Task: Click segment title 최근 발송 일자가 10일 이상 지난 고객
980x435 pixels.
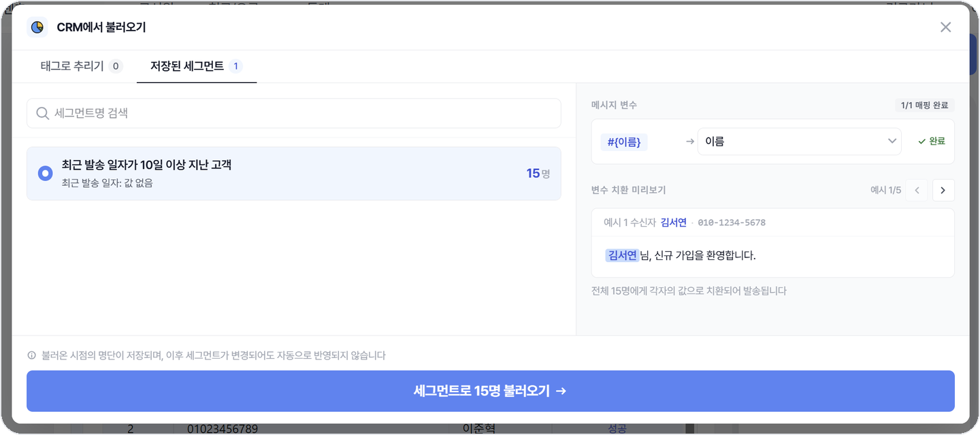Action: point(146,165)
